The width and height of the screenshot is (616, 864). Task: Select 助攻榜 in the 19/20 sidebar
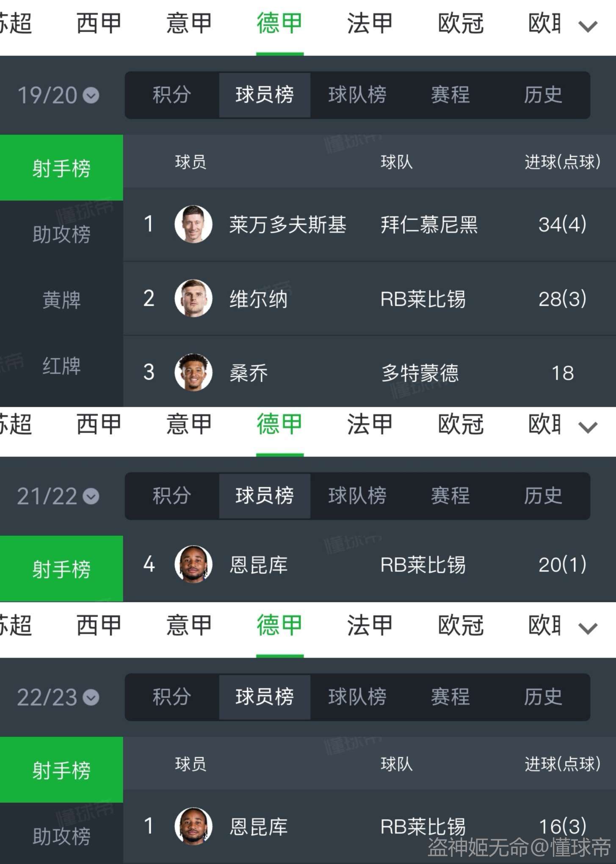pyautogui.click(x=61, y=234)
